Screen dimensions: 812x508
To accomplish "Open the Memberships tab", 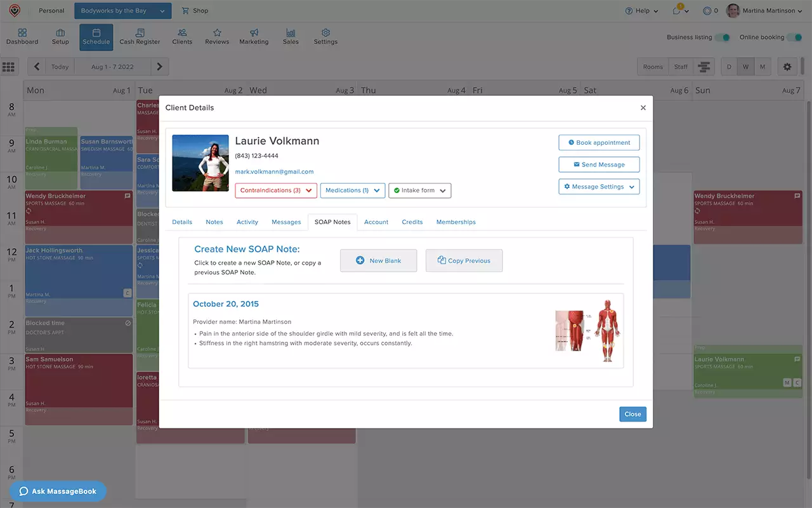I will point(455,222).
